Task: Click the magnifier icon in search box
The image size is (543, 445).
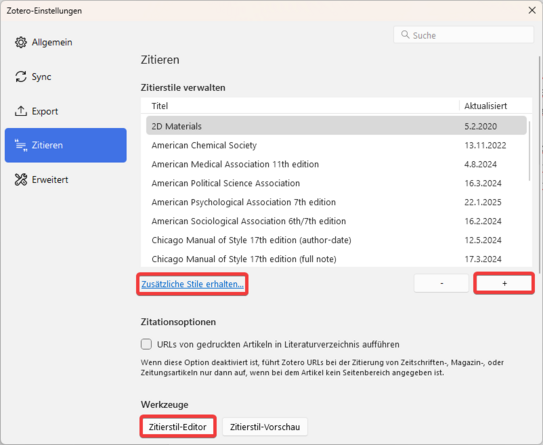Action: tap(405, 35)
